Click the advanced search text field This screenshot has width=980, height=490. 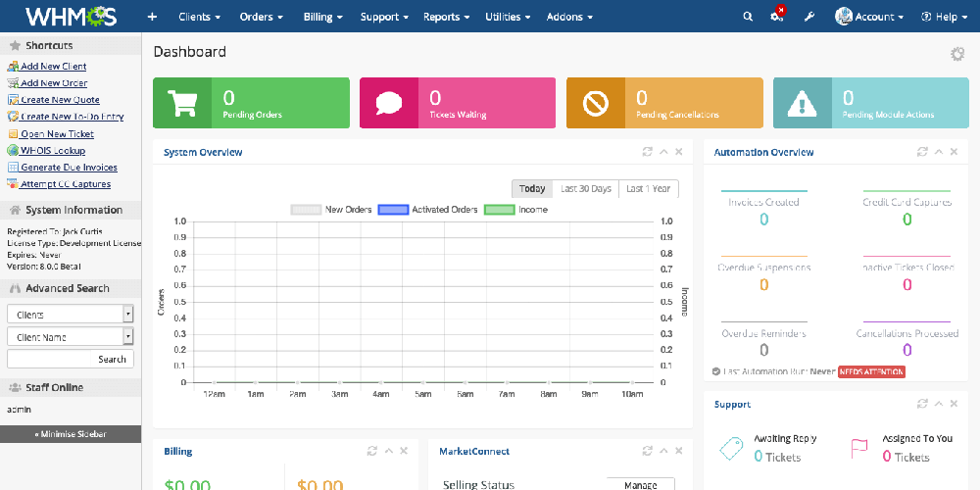coord(49,359)
